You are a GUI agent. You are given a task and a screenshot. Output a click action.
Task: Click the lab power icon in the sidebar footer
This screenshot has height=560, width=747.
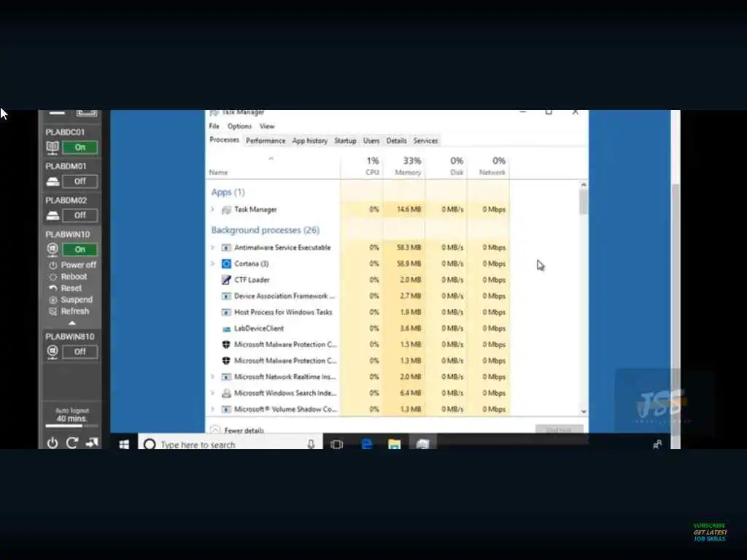(x=53, y=443)
